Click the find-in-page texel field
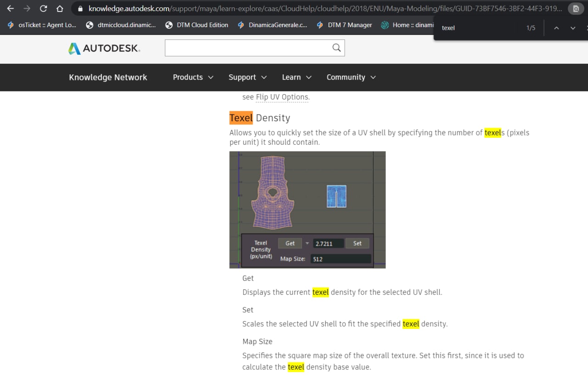 tap(478, 28)
